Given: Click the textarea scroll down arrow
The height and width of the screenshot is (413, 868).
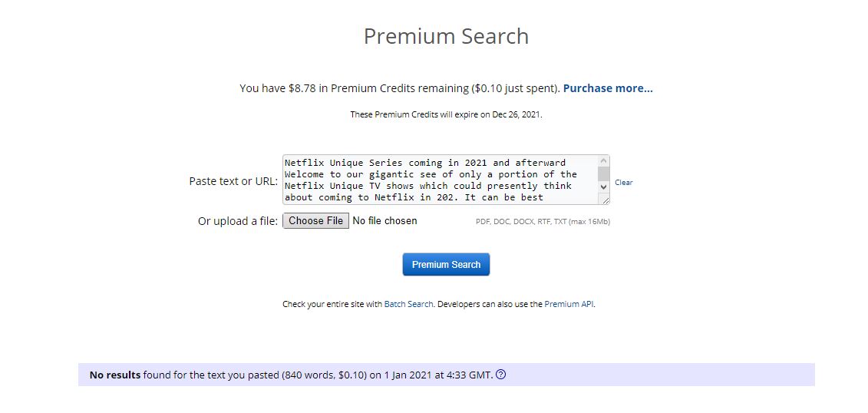Looking at the screenshot, I should point(603,187).
